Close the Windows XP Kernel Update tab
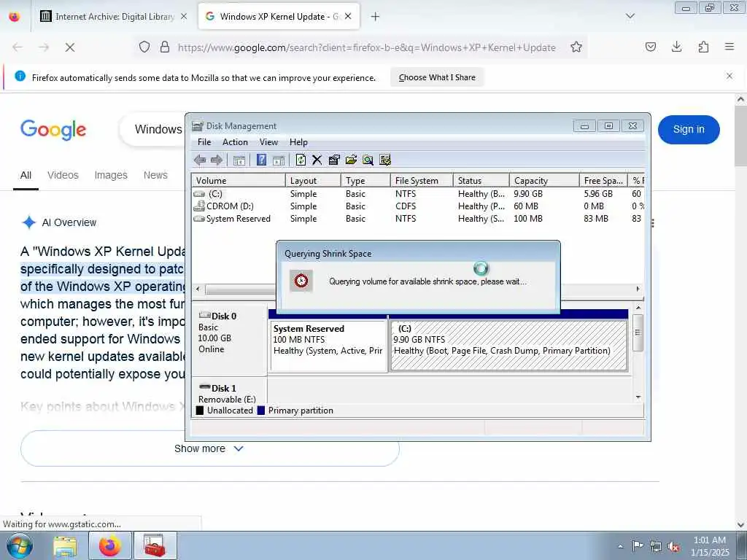 click(348, 16)
